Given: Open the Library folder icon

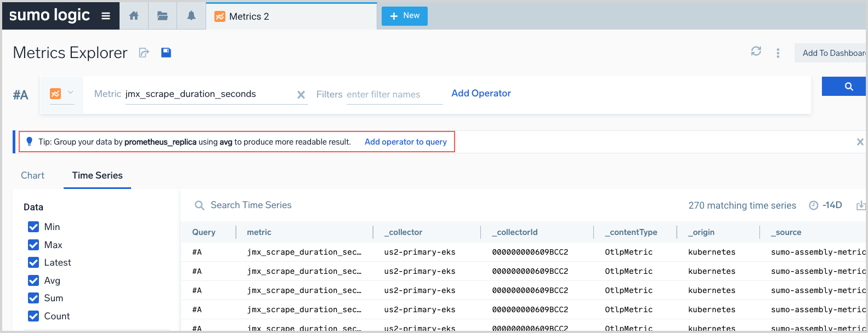Looking at the screenshot, I should tap(162, 16).
